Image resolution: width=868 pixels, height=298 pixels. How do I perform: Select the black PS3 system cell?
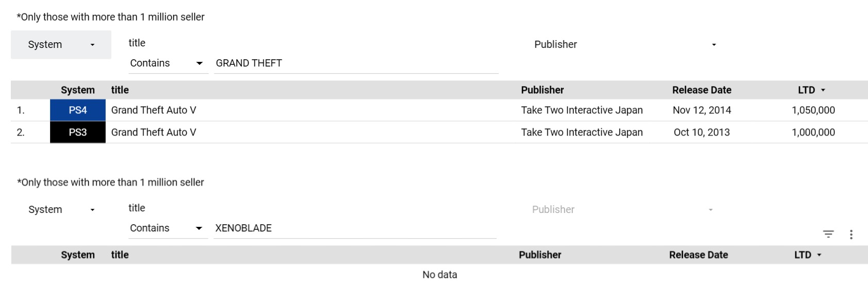78,133
